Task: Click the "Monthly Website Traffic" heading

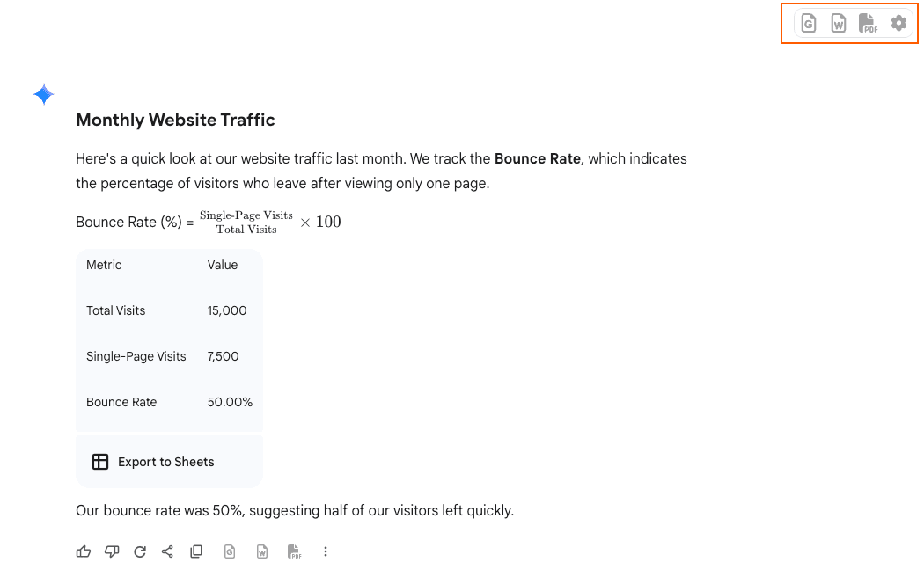Action: [175, 121]
